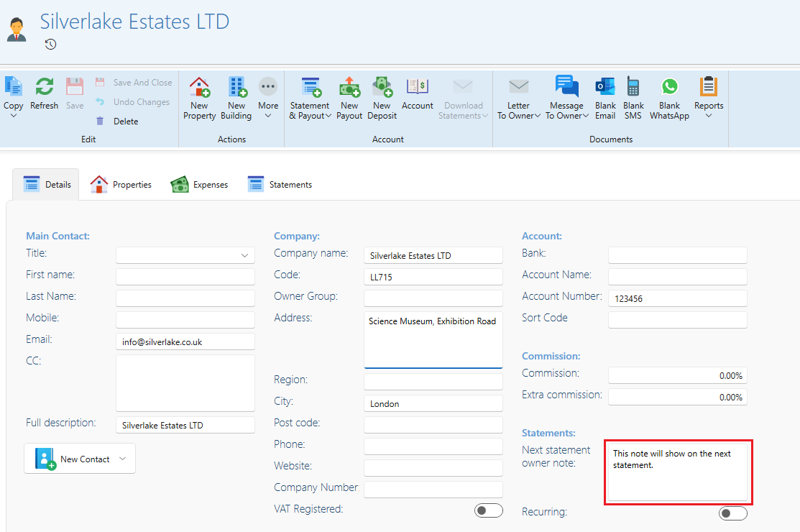Create a New Property
Screen dimensions: 800x532
click(200, 98)
